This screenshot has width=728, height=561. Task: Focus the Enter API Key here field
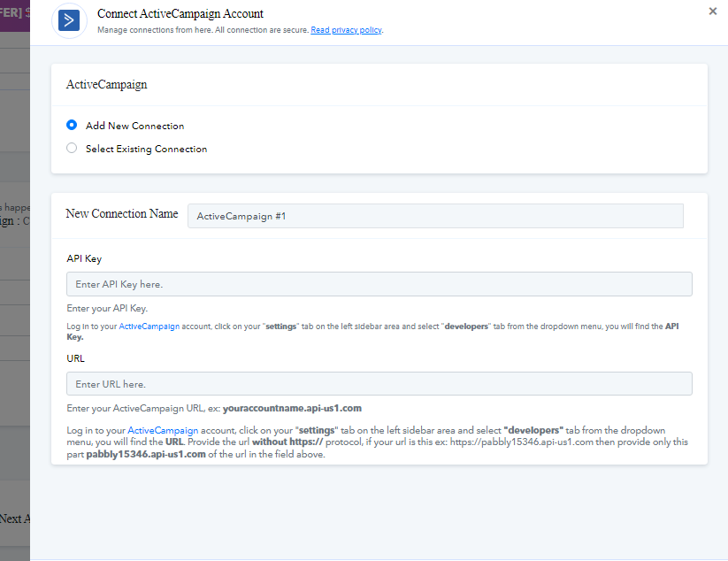[379, 284]
